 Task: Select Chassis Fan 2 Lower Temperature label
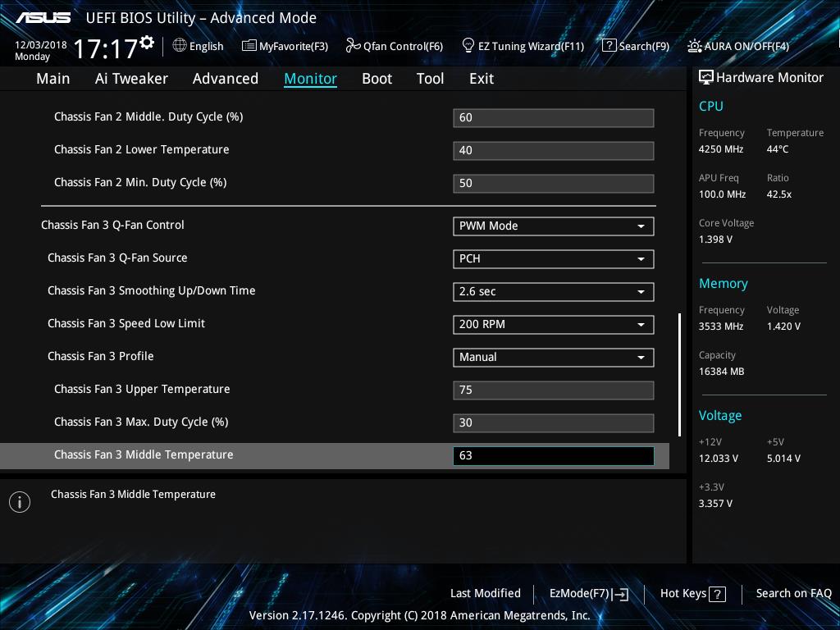click(x=141, y=149)
